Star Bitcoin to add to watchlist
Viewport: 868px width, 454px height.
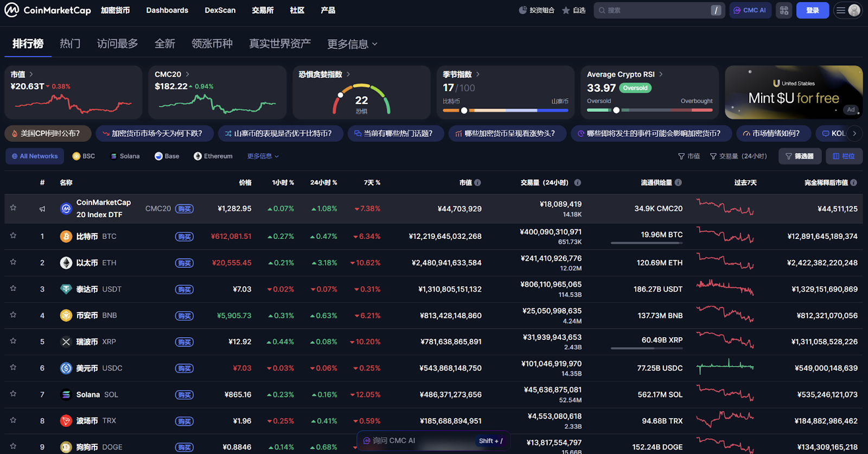click(13, 235)
